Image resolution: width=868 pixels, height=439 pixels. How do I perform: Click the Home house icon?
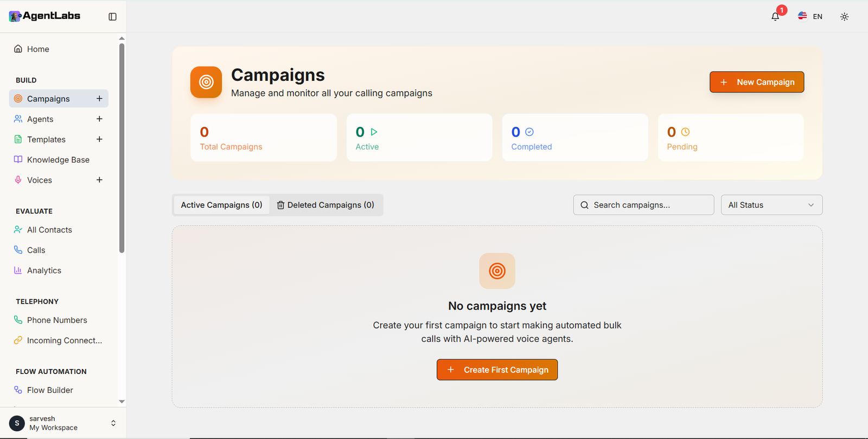click(x=18, y=49)
